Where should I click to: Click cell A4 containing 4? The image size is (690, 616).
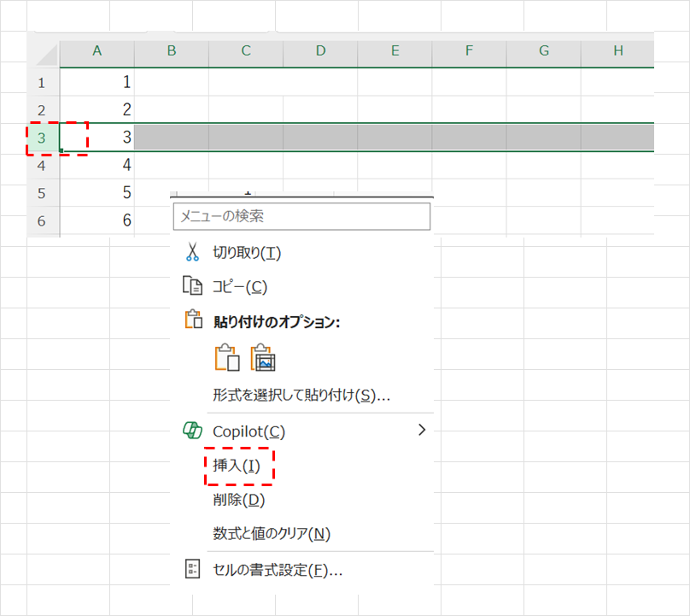[x=97, y=164]
